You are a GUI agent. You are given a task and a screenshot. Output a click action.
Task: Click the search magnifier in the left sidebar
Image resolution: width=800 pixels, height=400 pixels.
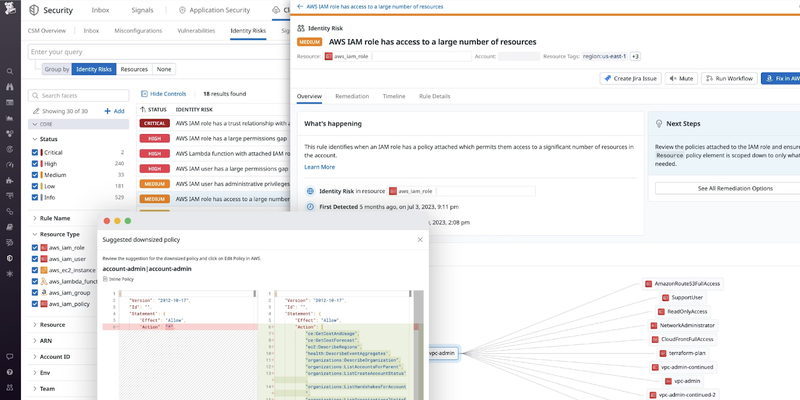tap(10, 72)
